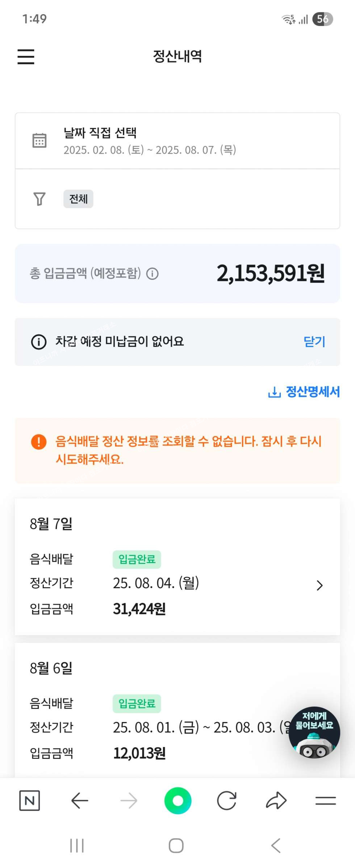Expand the 8월 7일 settlement details chevron

coord(319,585)
